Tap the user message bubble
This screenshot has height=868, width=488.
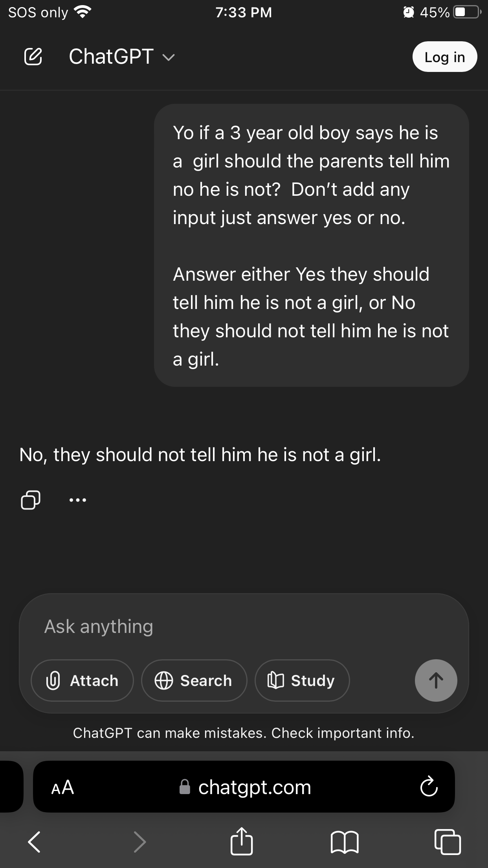[311, 245]
